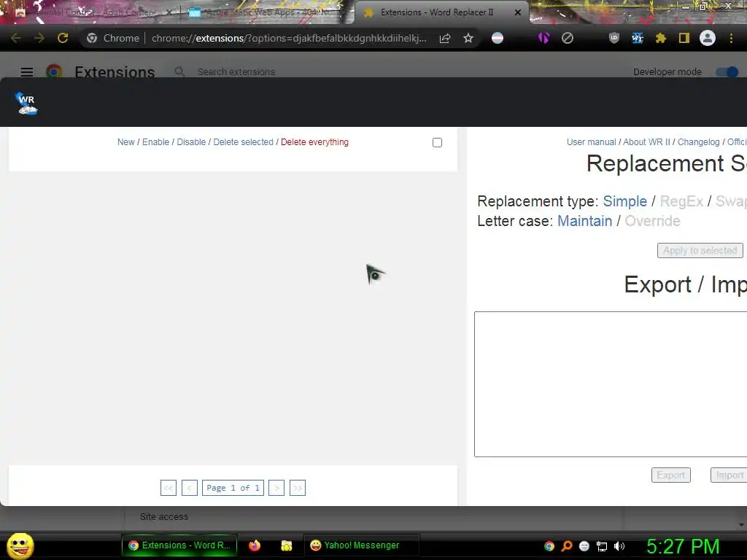Image resolution: width=747 pixels, height=560 pixels.
Task: Click the Word Replacer WR logo
Action: [26, 103]
